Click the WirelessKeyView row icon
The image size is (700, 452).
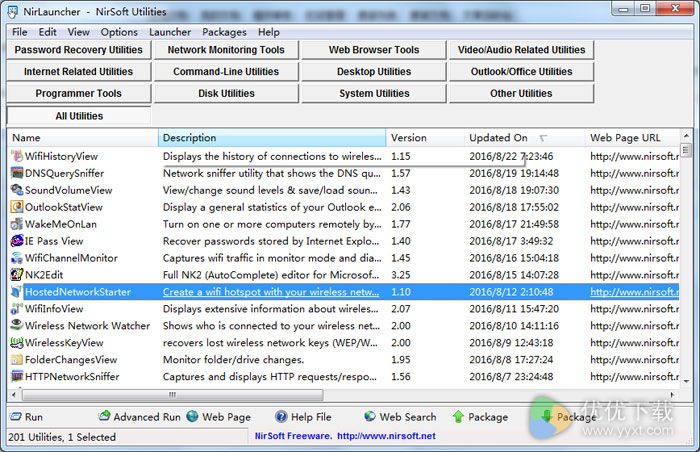[x=17, y=343]
